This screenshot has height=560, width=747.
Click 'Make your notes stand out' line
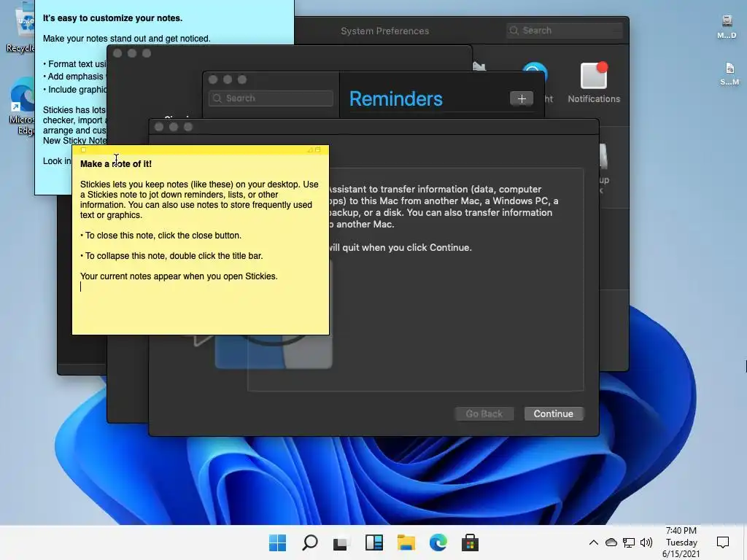[x=127, y=39]
